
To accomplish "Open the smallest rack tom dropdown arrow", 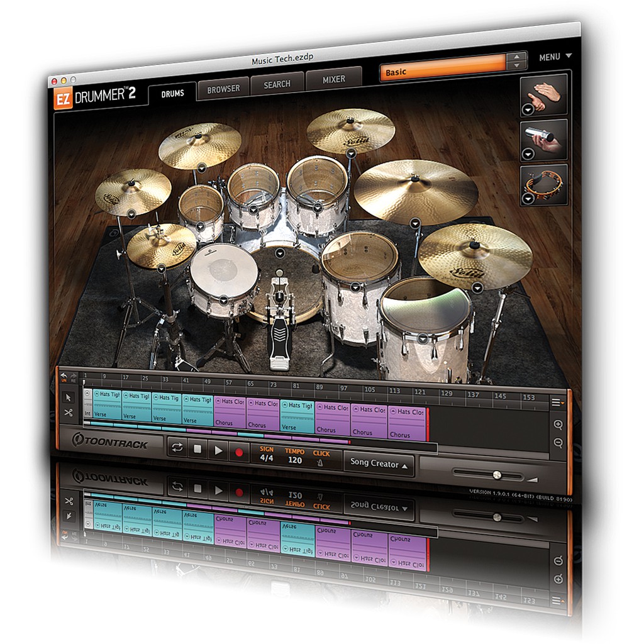I will [200, 226].
